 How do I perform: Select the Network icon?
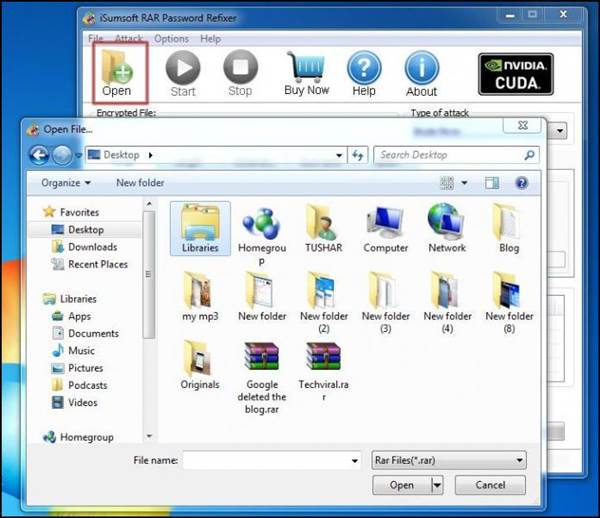click(x=447, y=228)
